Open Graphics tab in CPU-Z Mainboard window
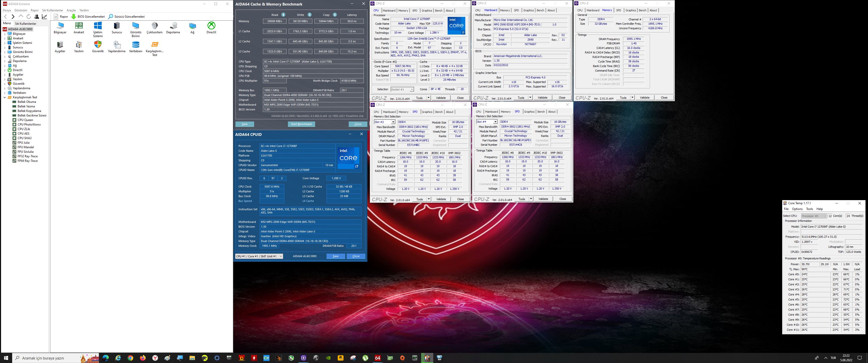Image resolution: width=868 pixels, height=363 pixels. (x=528, y=10)
